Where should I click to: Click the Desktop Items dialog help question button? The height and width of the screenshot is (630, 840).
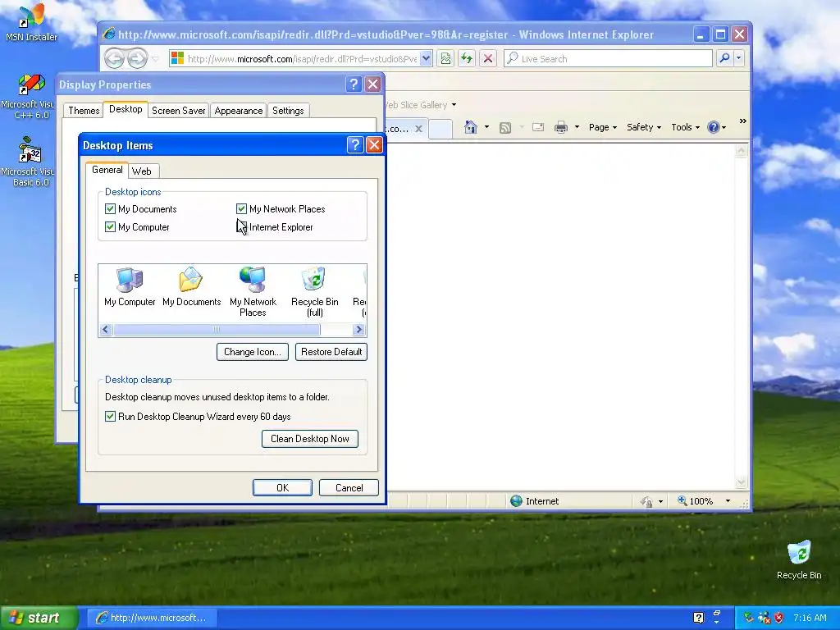(x=354, y=145)
